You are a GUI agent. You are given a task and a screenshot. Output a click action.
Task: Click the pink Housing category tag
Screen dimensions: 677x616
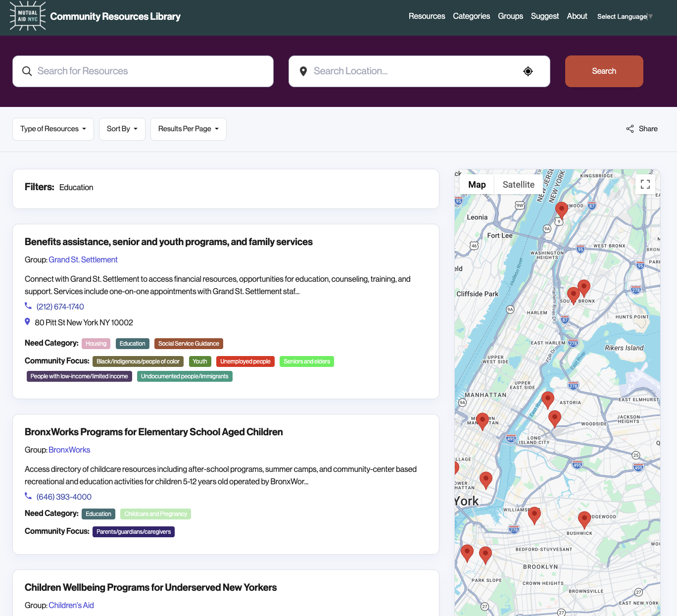(96, 344)
